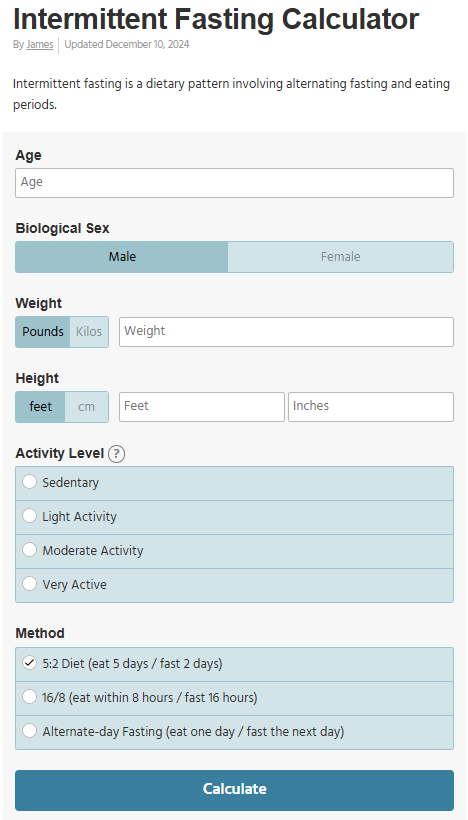Open the Activity Level help question-mark icon
The width and height of the screenshot is (468, 820).
tap(116, 454)
